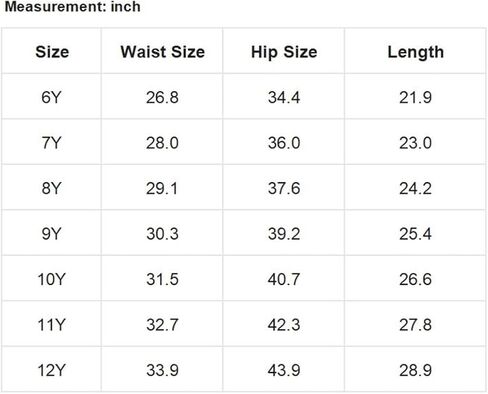Select the 6Y size cell
This screenshot has height=394, width=488.
click(x=51, y=97)
